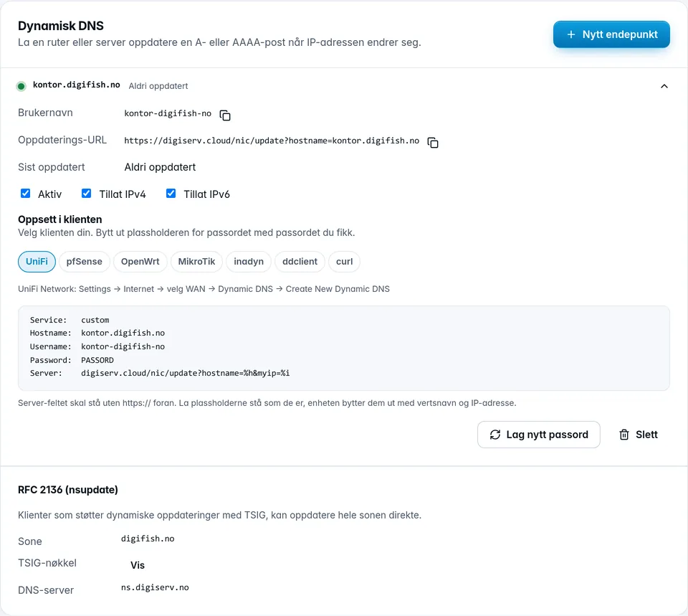Click the update URL https://digiserv.cloud/nic/update text
Image resolution: width=688 pixels, height=616 pixels.
pos(272,141)
